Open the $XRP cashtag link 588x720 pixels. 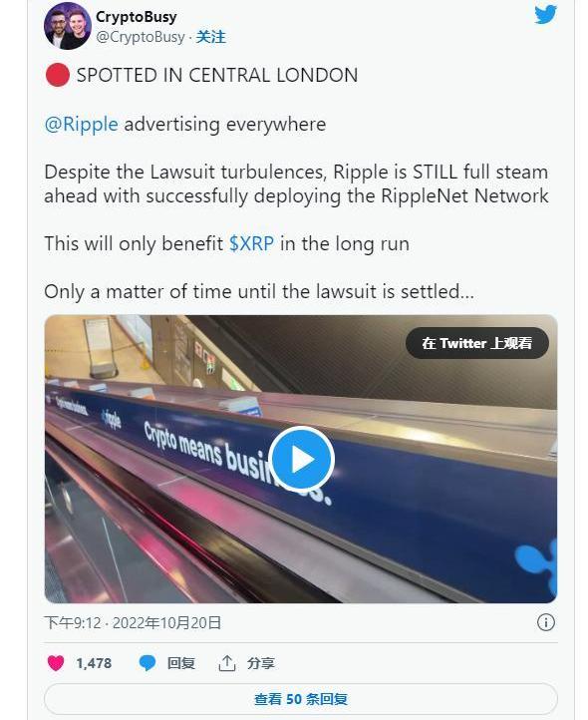pyautogui.click(x=251, y=243)
